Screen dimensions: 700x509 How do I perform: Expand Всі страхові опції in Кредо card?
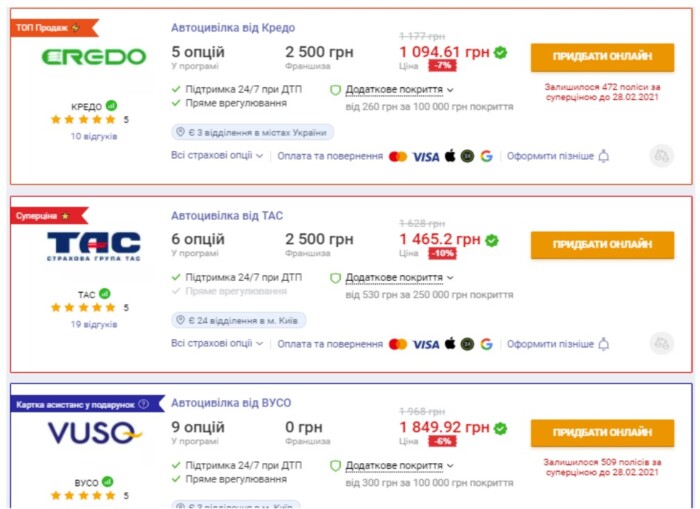(x=217, y=156)
